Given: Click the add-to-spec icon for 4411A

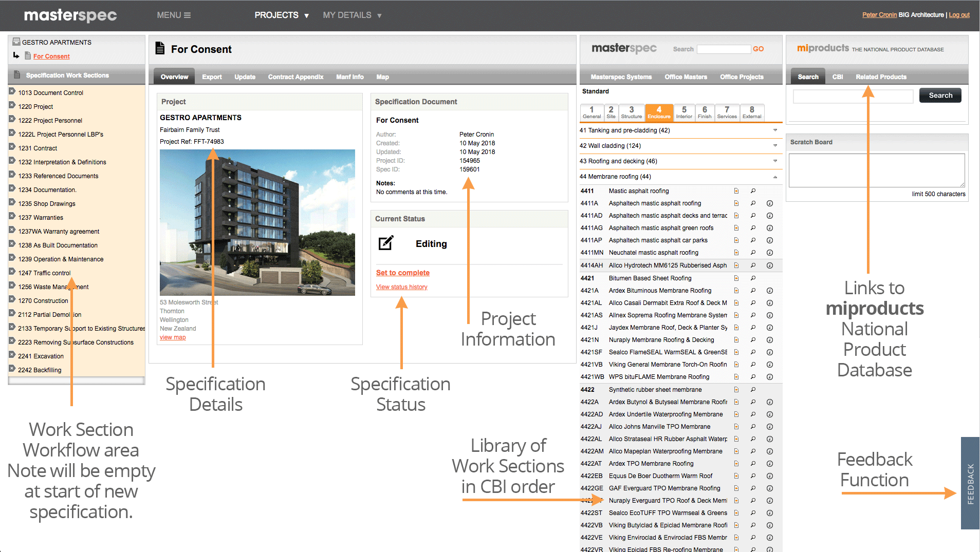Looking at the screenshot, I should pos(736,203).
